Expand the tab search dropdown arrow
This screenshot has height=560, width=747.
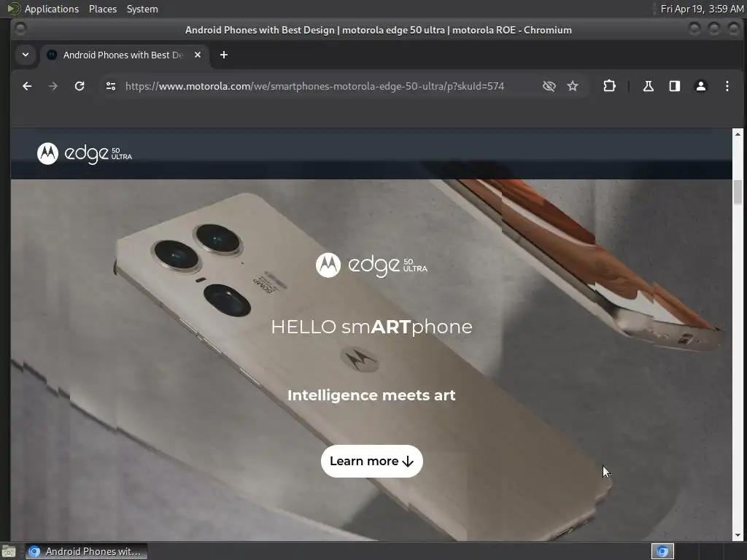pyautogui.click(x=26, y=55)
